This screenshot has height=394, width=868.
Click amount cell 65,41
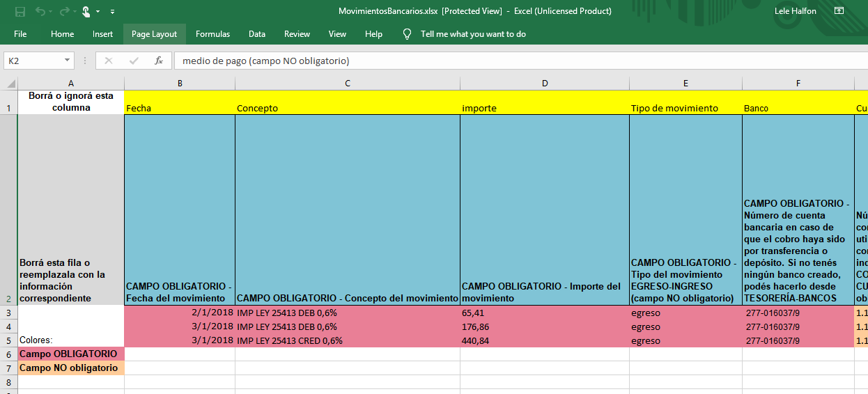click(545, 313)
